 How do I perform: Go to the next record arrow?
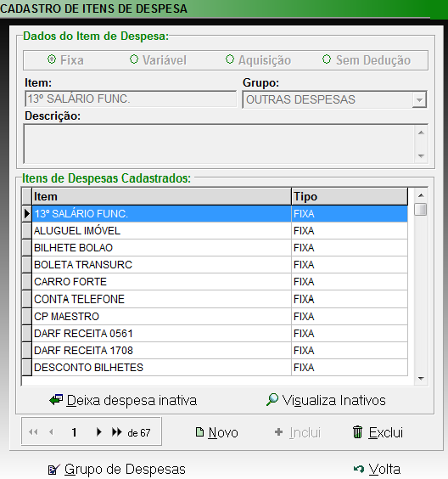tap(98, 432)
